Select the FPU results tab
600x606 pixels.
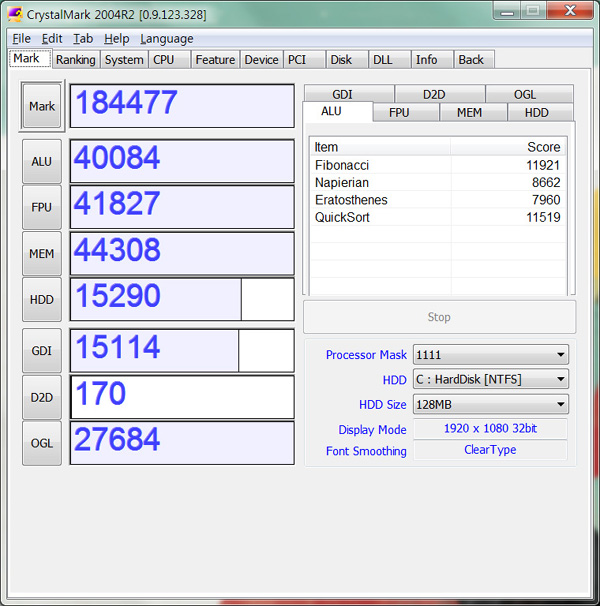click(406, 112)
